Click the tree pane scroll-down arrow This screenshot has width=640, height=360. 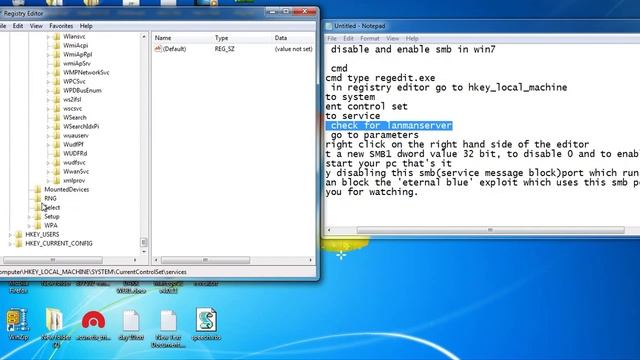(144, 251)
